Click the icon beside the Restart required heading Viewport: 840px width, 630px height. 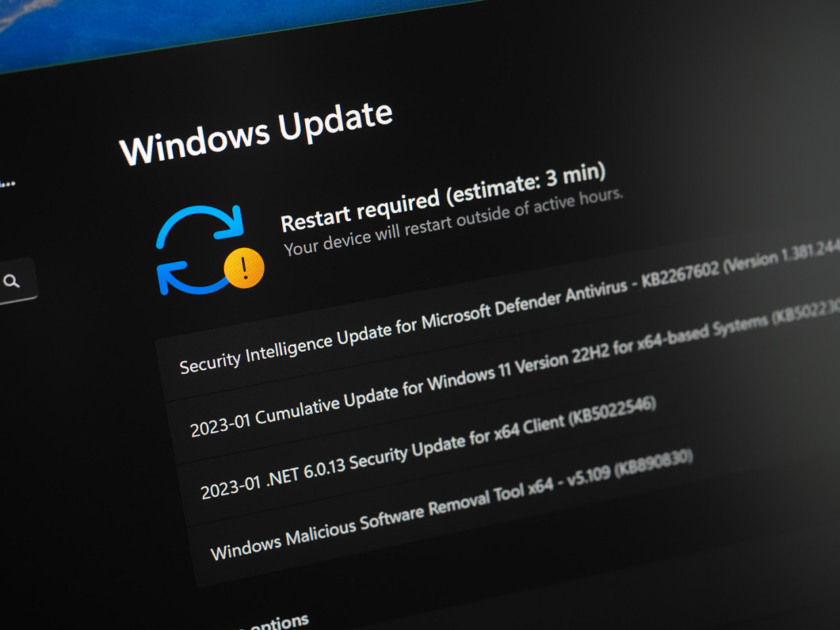tap(200, 249)
